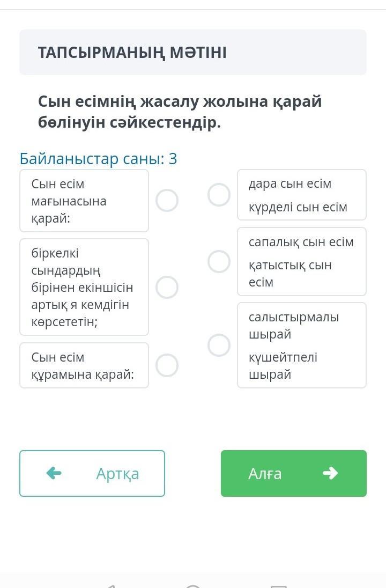Screen dimensions: 386x588
Task: Tap the 'сапалық сын есім' text
Action: point(301,242)
